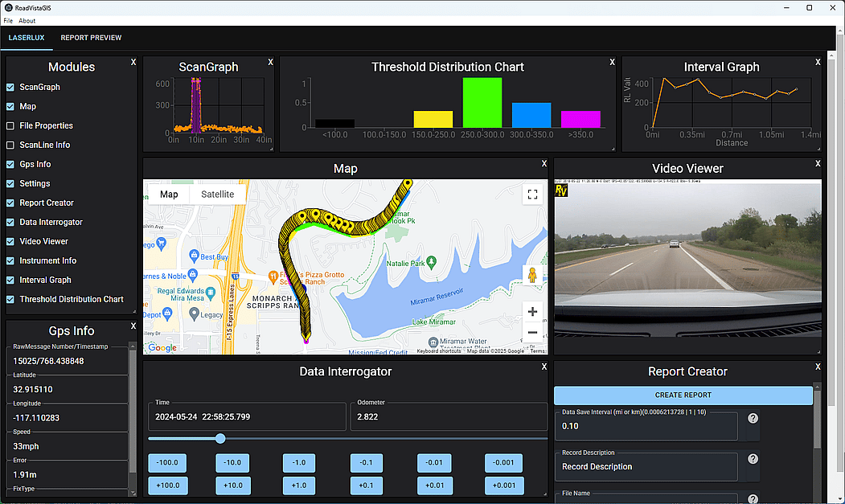Click the Create Report button
This screenshot has width=845, height=504.
[x=683, y=395]
